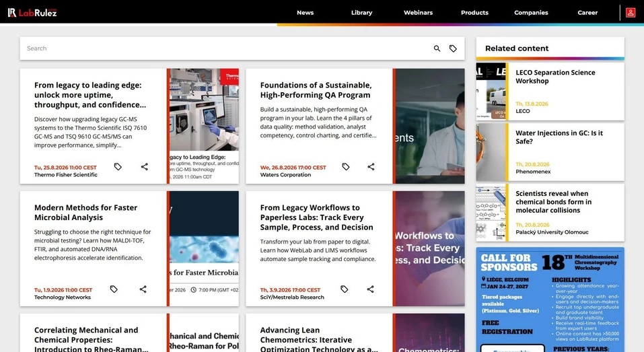Open 'LECO Separation Science Workshop' related item
644x352 pixels.
(x=555, y=77)
